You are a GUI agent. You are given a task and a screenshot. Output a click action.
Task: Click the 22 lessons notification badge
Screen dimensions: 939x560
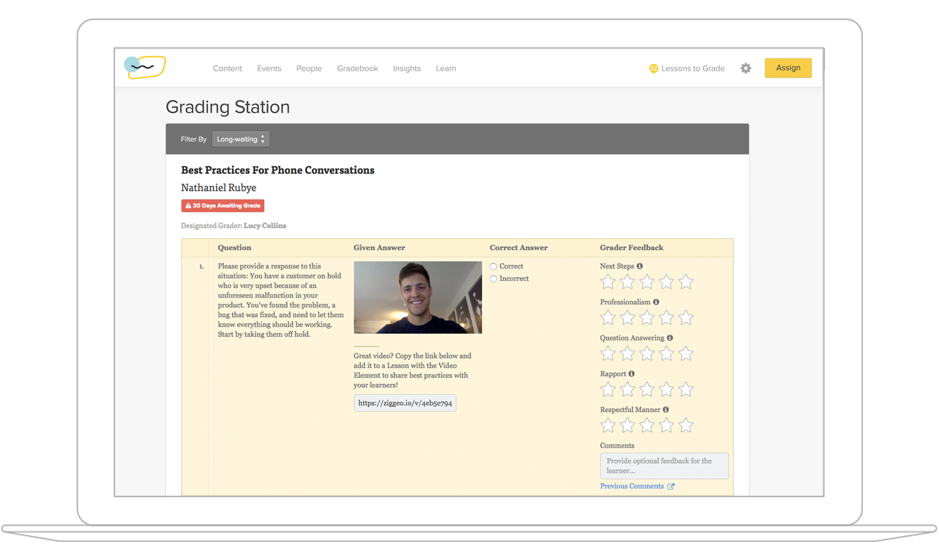[653, 68]
